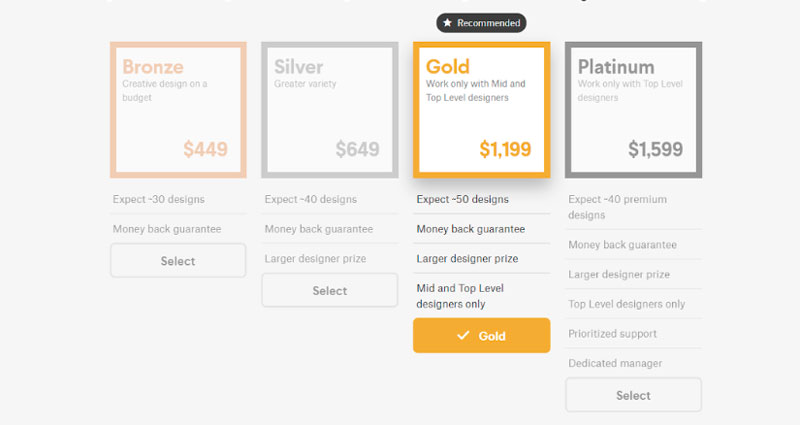
Task: Choose the Bronze pricing card
Action: coord(178,110)
